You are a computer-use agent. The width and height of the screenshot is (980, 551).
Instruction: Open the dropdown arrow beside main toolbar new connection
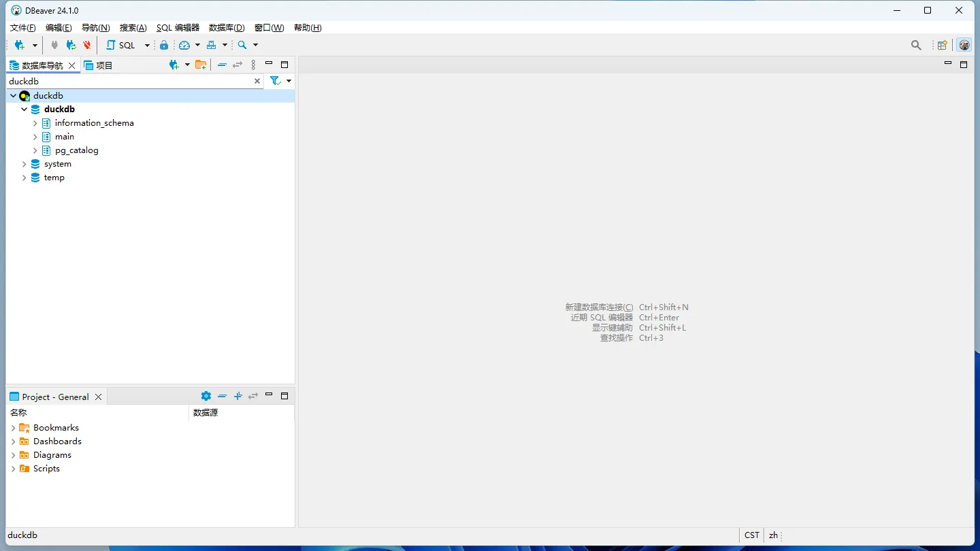(x=35, y=46)
